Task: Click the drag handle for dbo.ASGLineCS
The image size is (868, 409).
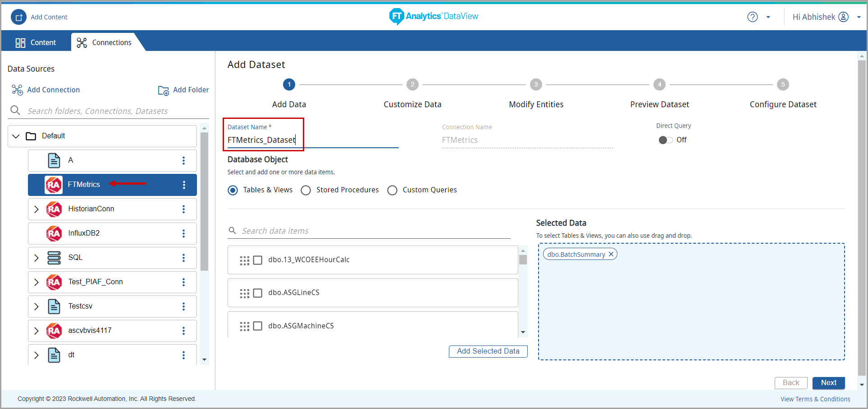Action: (x=244, y=294)
